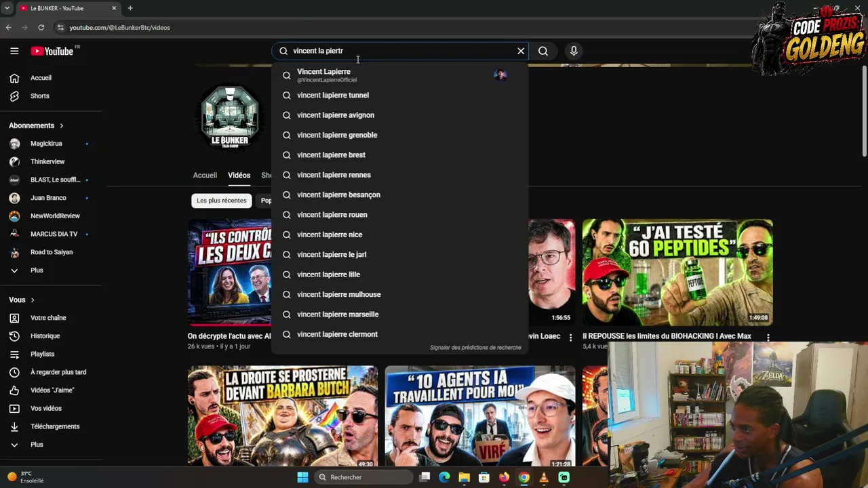Open the Road to Saiyan subscription
The image size is (868, 488).
point(52,252)
